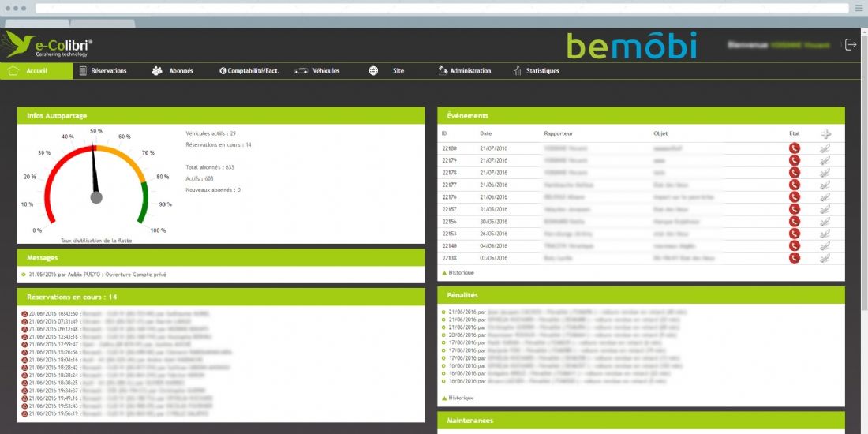The width and height of the screenshot is (868, 434).
Task: Expand Historique under the Pénalités list
Action: click(458, 398)
